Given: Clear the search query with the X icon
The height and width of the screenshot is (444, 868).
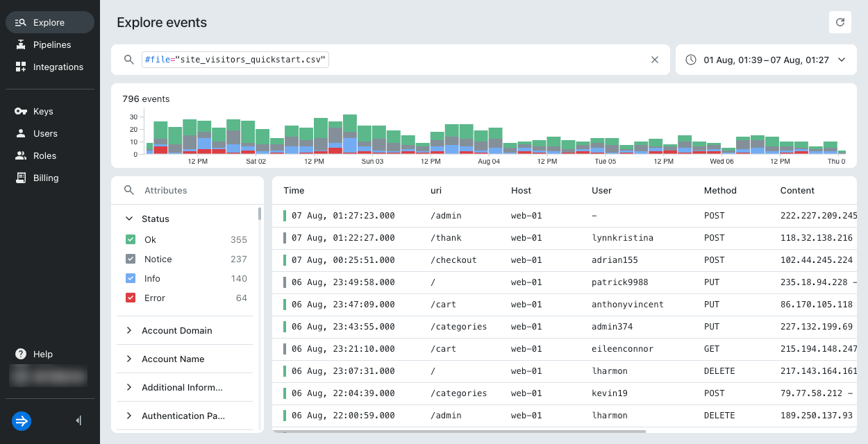Looking at the screenshot, I should point(655,60).
